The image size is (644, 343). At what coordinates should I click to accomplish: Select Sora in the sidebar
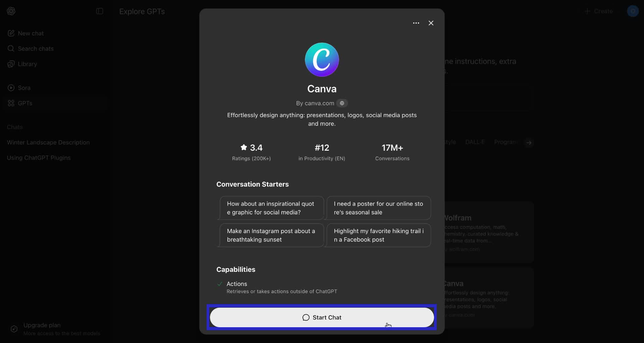point(24,88)
